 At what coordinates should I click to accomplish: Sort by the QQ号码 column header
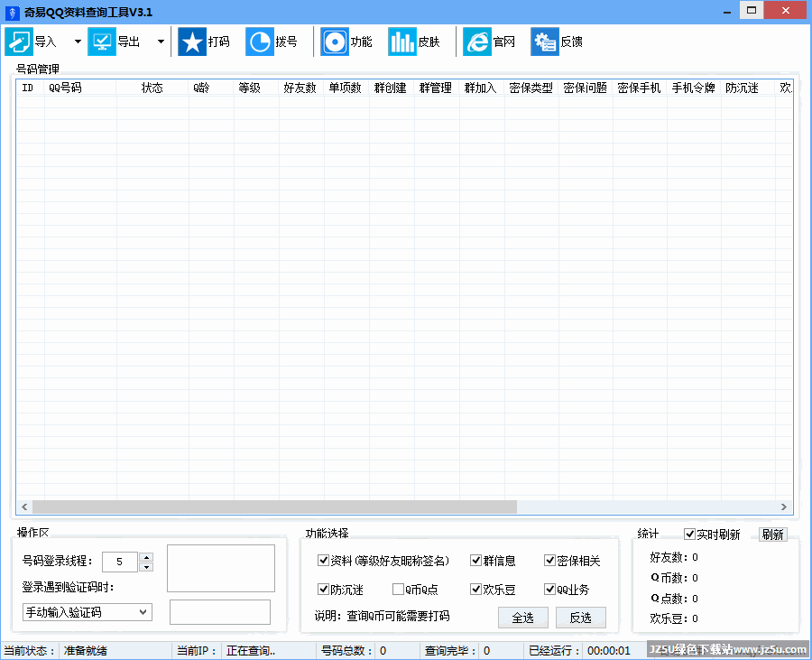pos(81,88)
